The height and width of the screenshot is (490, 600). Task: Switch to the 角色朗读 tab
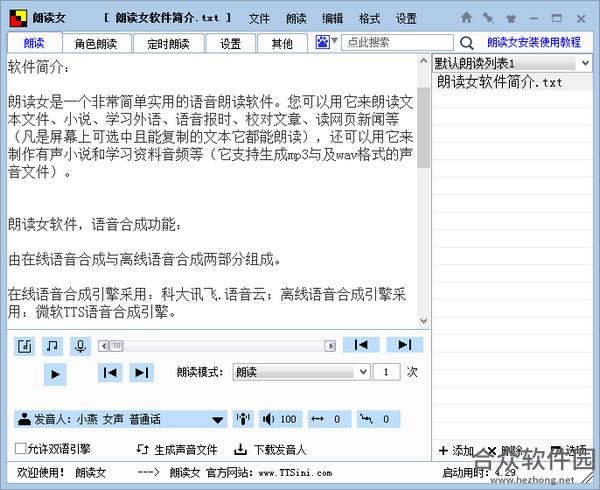tap(96, 43)
